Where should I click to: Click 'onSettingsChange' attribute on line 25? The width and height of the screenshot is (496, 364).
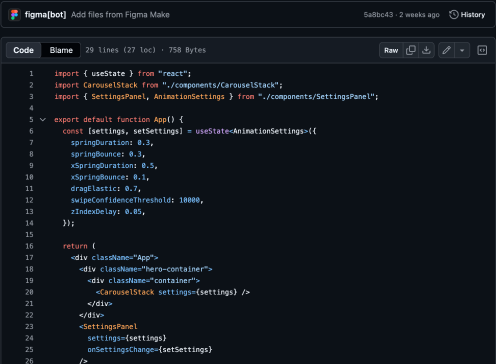coord(121,350)
